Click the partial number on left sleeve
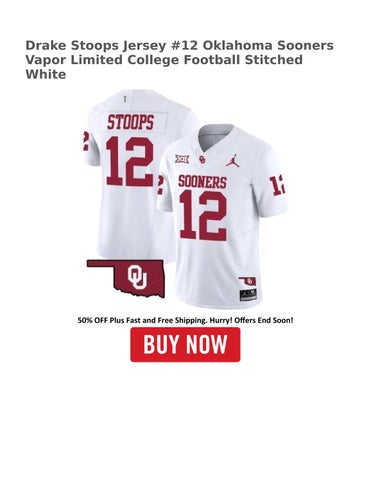 click(86, 141)
